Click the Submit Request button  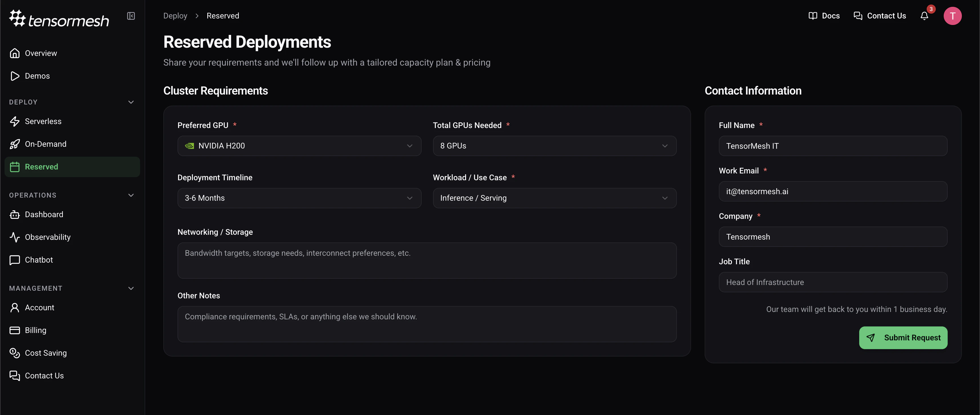click(903, 338)
